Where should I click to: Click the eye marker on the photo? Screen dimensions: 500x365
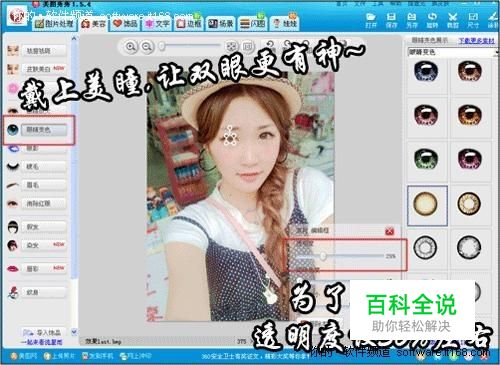click(x=229, y=136)
